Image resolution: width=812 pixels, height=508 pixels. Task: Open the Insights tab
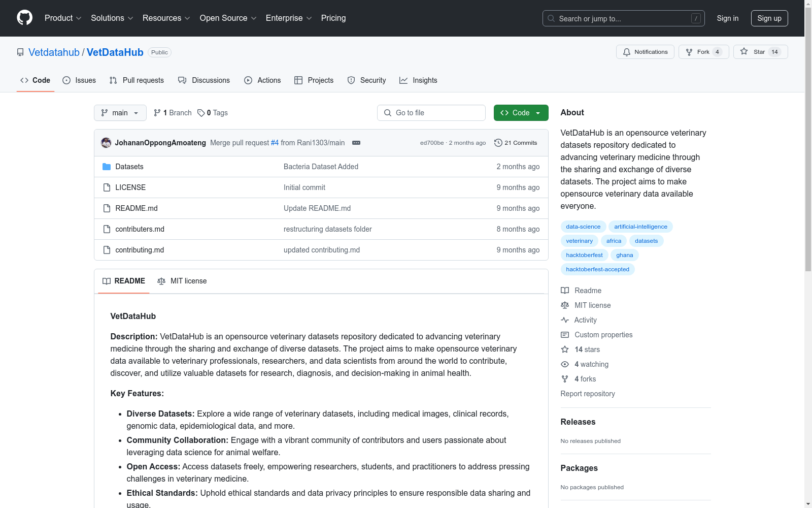(x=418, y=80)
